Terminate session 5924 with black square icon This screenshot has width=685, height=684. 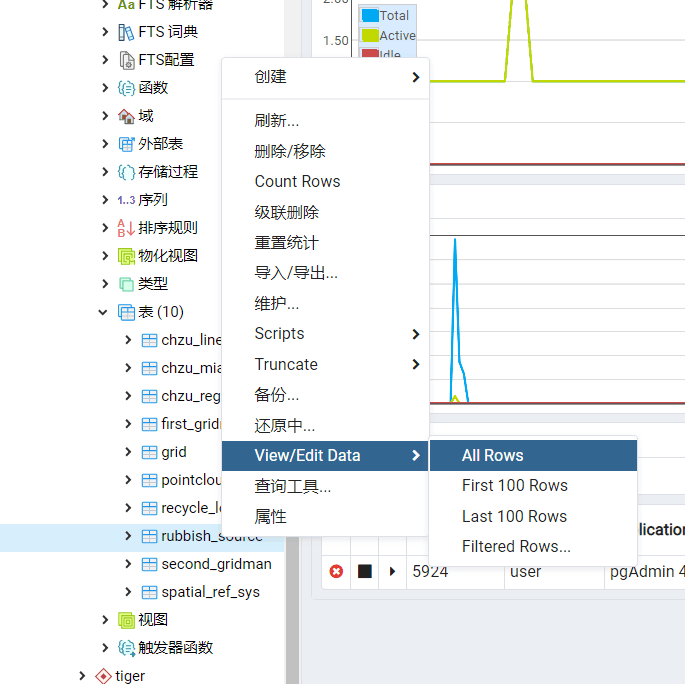point(365,571)
